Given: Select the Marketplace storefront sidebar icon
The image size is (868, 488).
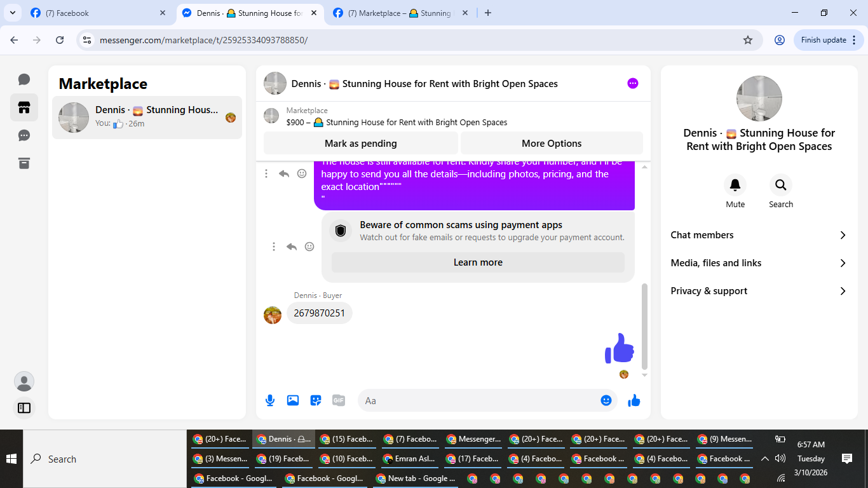Looking at the screenshot, I should click(24, 107).
